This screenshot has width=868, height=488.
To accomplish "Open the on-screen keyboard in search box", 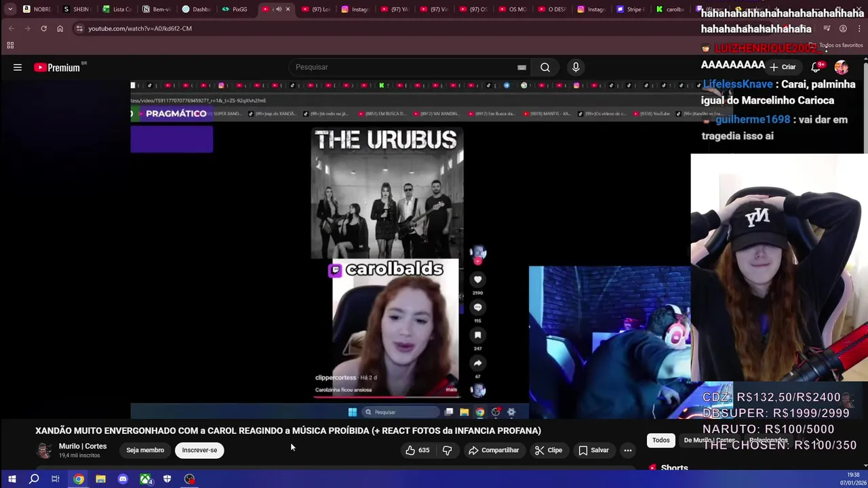I will point(521,67).
